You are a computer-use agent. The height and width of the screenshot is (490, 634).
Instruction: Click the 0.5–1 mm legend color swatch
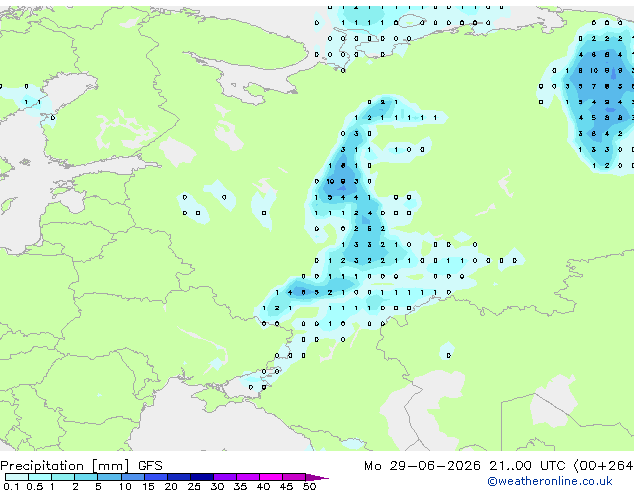[40, 477]
